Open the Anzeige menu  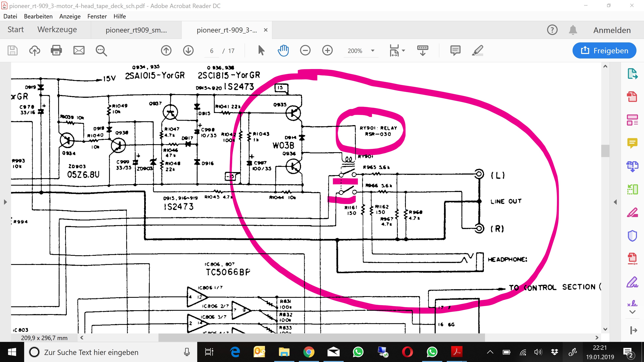coord(70,16)
